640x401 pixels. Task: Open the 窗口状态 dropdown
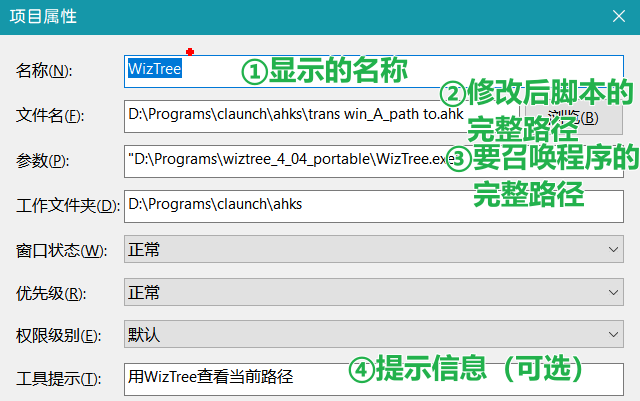(372, 249)
